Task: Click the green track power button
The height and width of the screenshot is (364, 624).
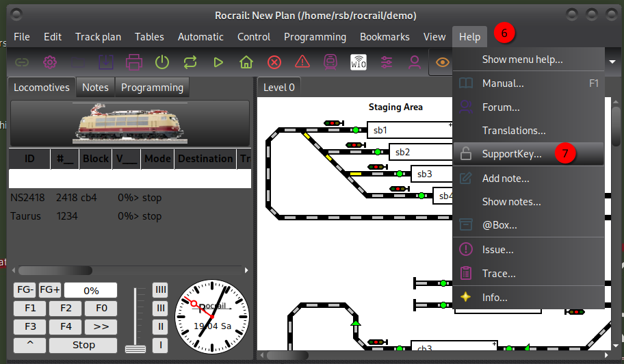Action: pyautogui.click(x=161, y=63)
